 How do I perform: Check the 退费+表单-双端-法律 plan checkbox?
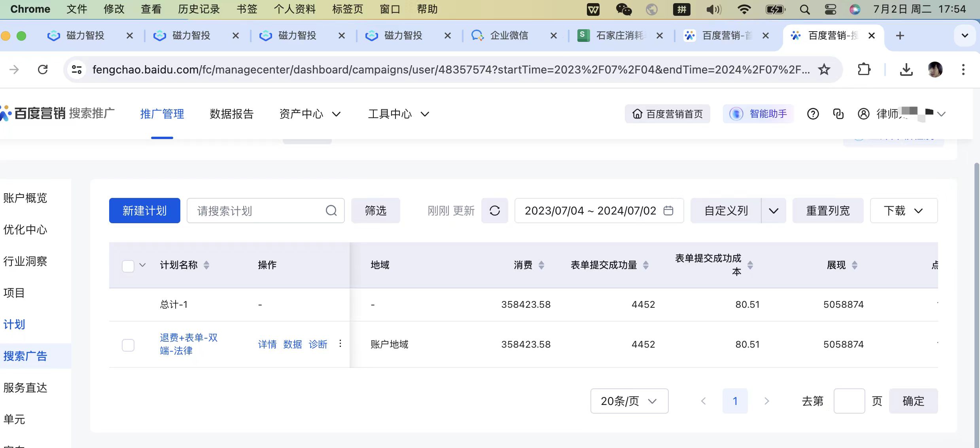128,345
